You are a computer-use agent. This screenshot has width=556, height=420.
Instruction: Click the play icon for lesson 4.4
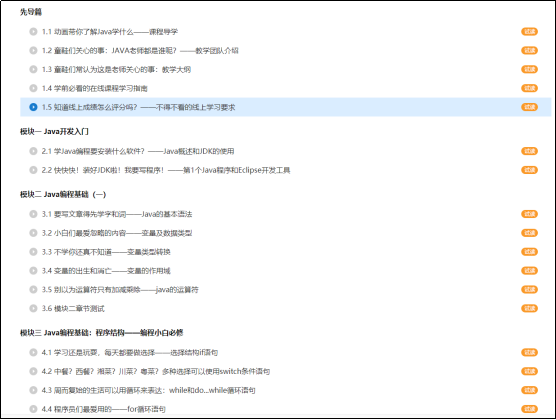coord(33,409)
